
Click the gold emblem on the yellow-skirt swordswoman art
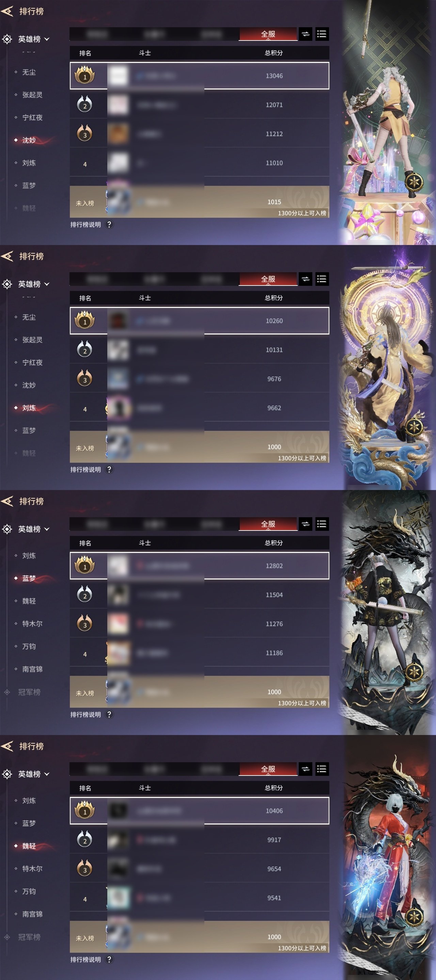click(x=414, y=181)
